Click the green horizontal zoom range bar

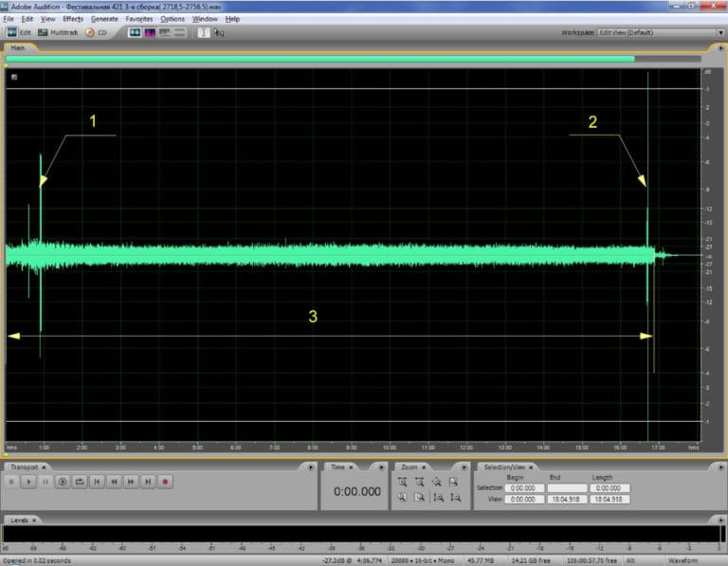click(319, 59)
